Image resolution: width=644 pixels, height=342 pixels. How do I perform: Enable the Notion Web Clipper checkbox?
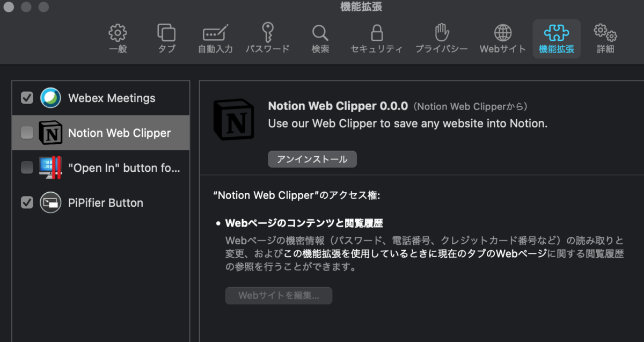click(27, 133)
